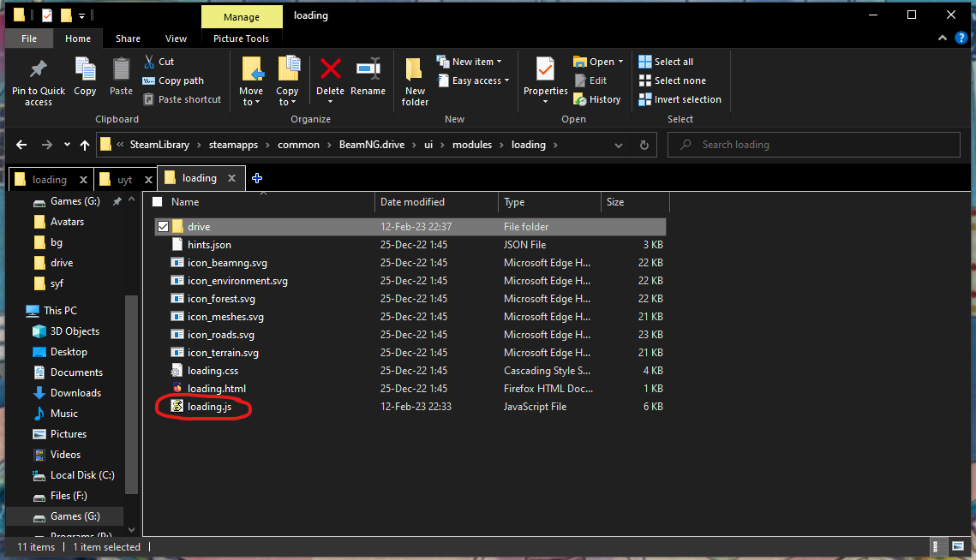This screenshot has height=560, width=976.
Task: Open the Picture Tools tab
Action: click(x=241, y=39)
